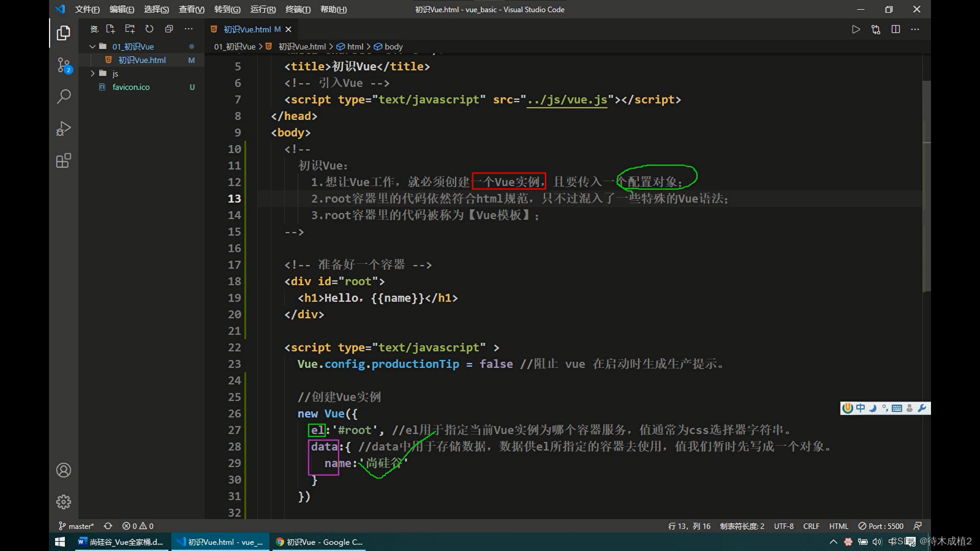The image size is (980, 551).
Task: Open Source Control view with 2 changes
Action: click(63, 65)
